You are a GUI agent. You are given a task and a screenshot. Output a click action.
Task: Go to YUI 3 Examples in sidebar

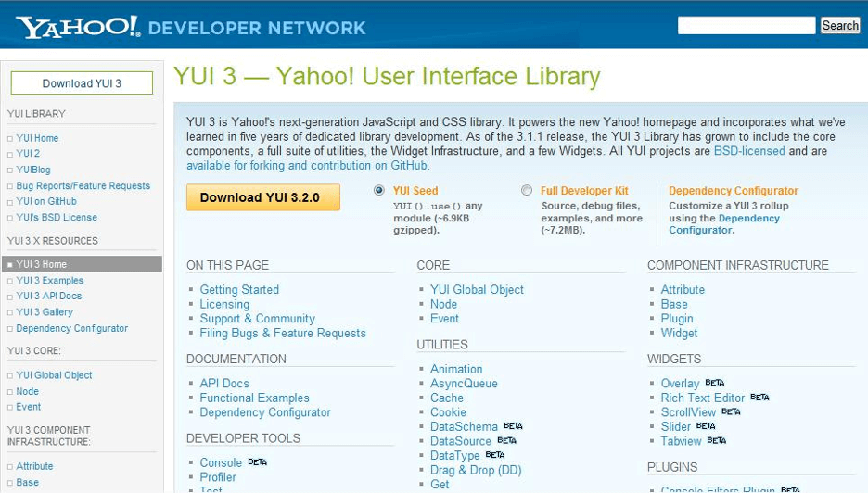point(50,281)
